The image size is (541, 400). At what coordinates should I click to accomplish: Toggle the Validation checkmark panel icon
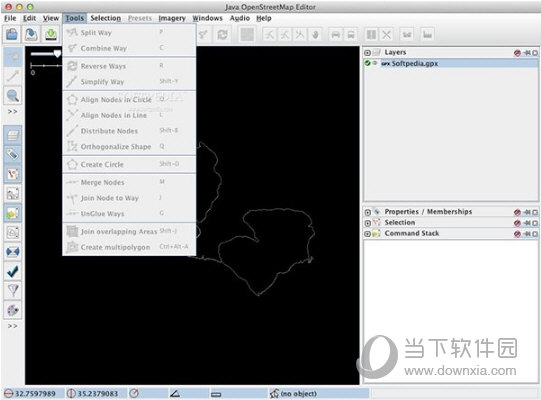coord(13,272)
